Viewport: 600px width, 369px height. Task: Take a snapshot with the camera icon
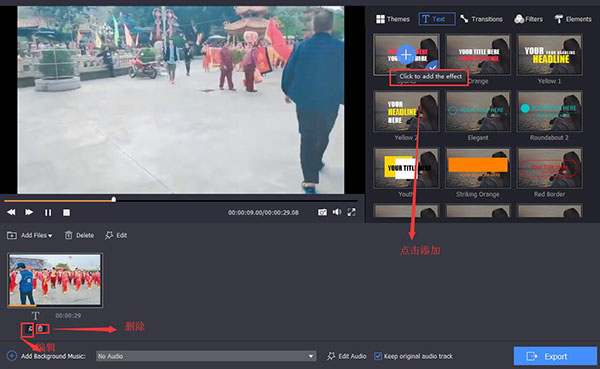(x=322, y=212)
